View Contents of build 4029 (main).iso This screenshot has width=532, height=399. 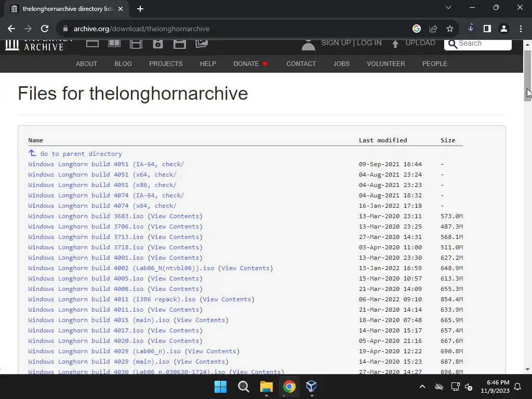coord(201,362)
